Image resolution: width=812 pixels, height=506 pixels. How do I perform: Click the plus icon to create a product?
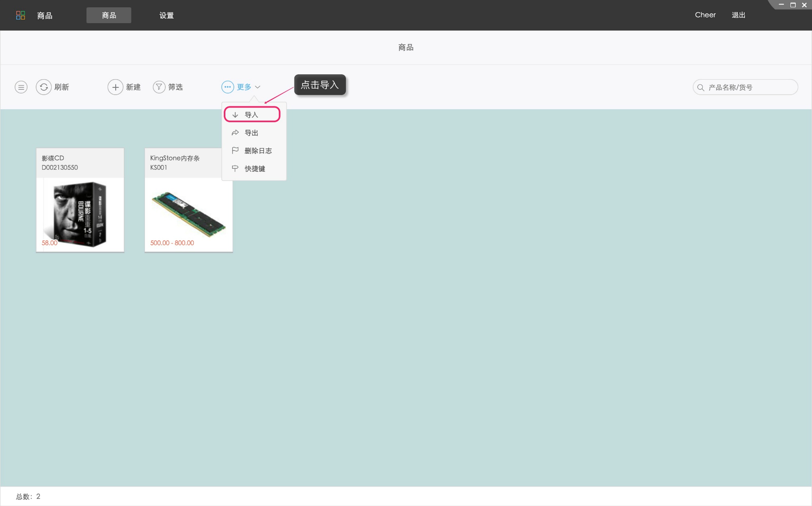[x=115, y=87]
